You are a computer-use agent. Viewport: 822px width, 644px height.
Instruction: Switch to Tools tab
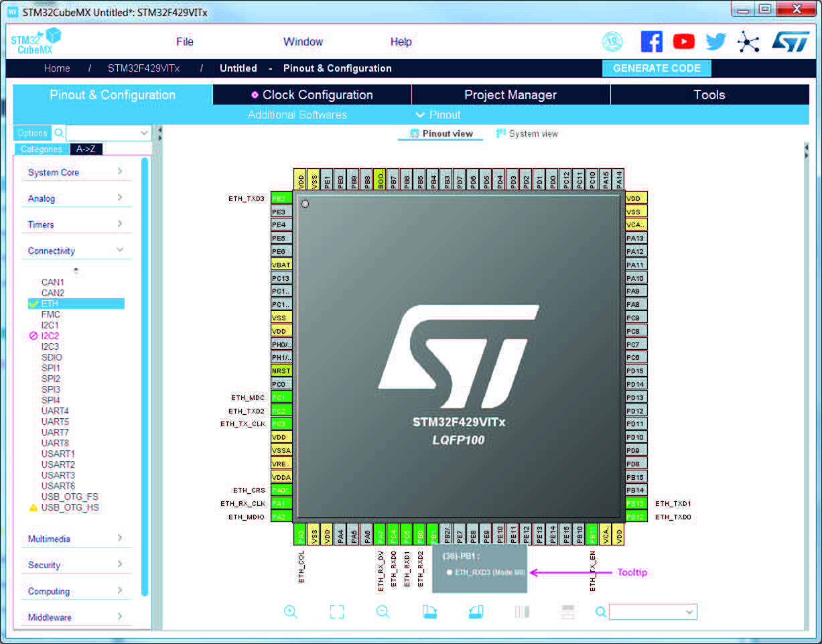point(709,94)
